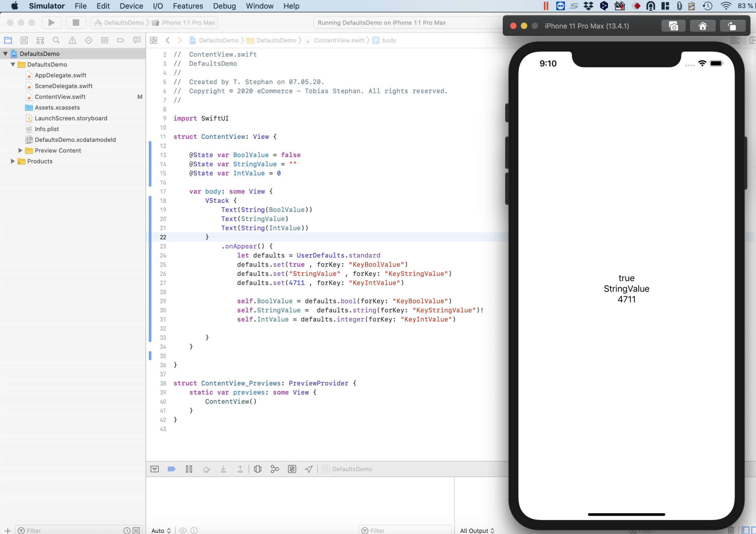Stop the running app with the stop button

tap(76, 22)
